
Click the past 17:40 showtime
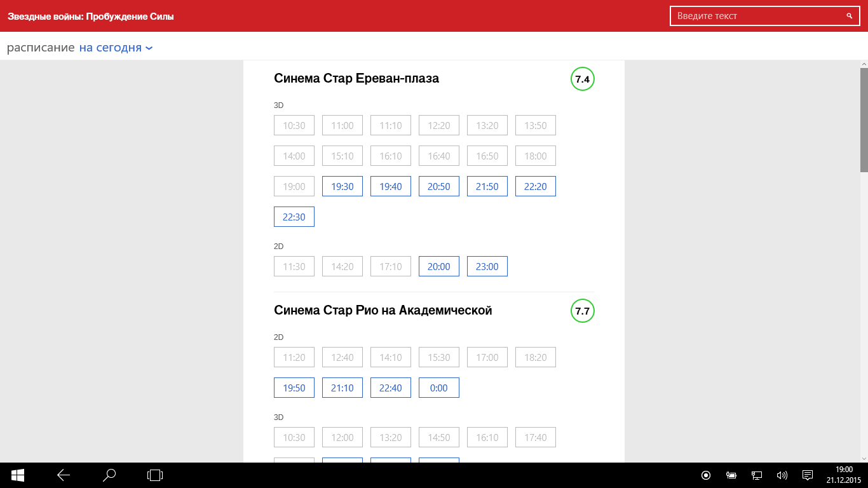pyautogui.click(x=536, y=437)
